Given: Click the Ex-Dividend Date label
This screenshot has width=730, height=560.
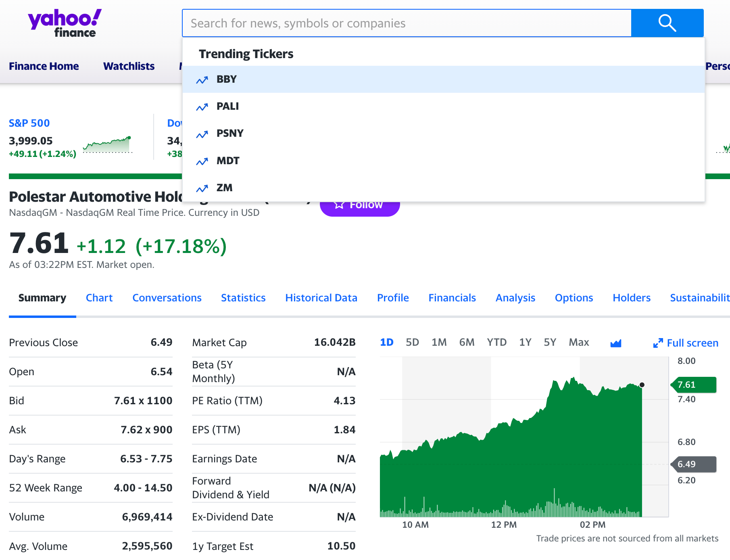Looking at the screenshot, I should pos(233,517).
